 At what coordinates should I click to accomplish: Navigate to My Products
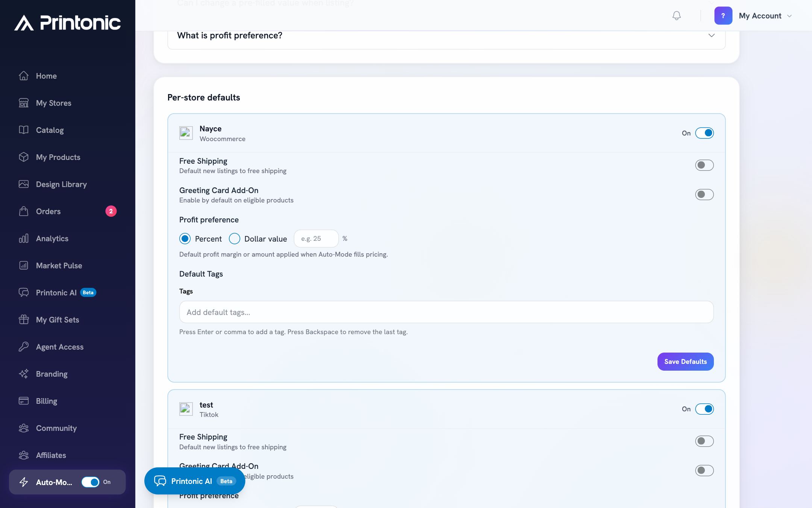tap(67, 157)
